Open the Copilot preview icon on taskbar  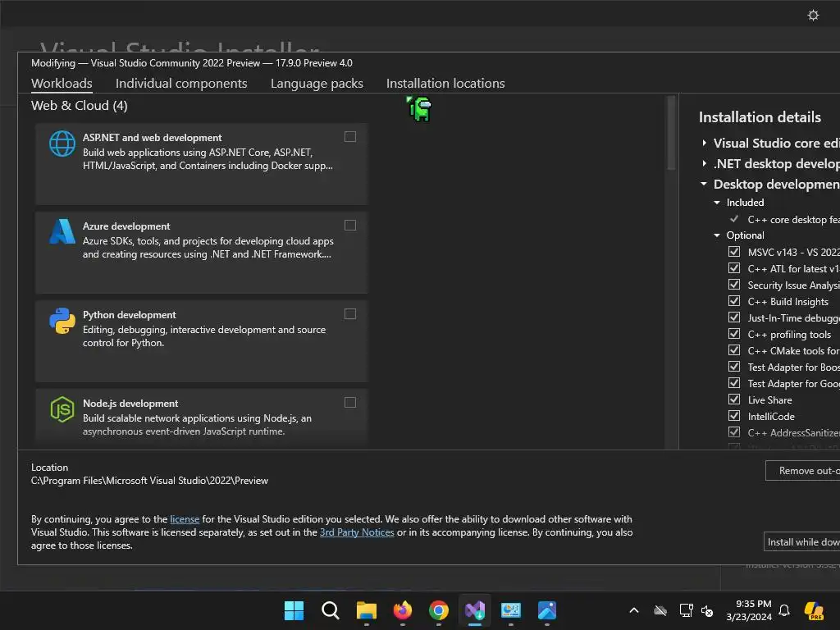point(814,610)
